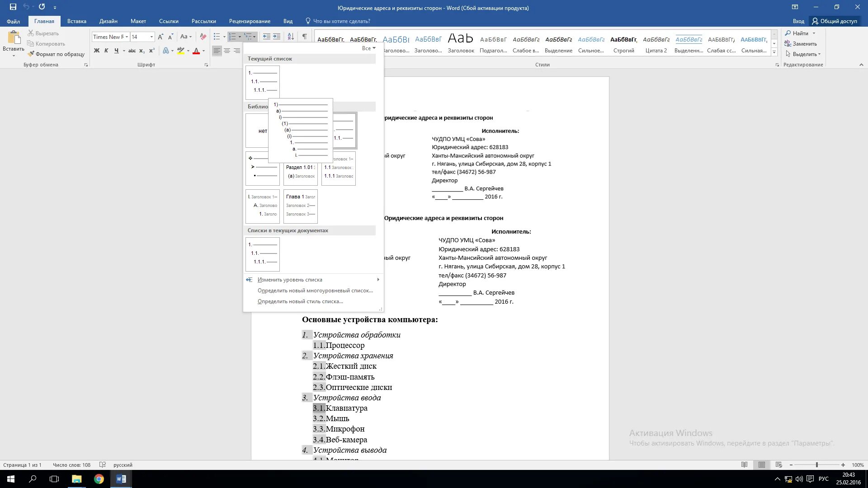Open the Вставка ribbon tab
The image size is (868, 488).
(x=76, y=21)
